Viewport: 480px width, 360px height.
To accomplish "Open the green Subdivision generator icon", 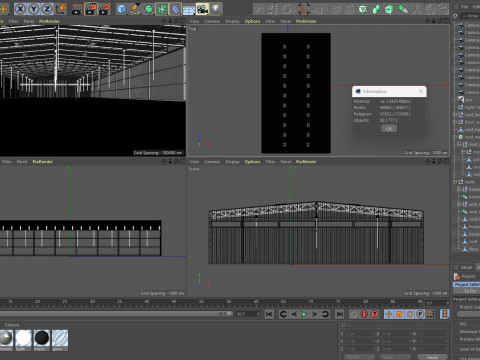I will click(x=149, y=9).
